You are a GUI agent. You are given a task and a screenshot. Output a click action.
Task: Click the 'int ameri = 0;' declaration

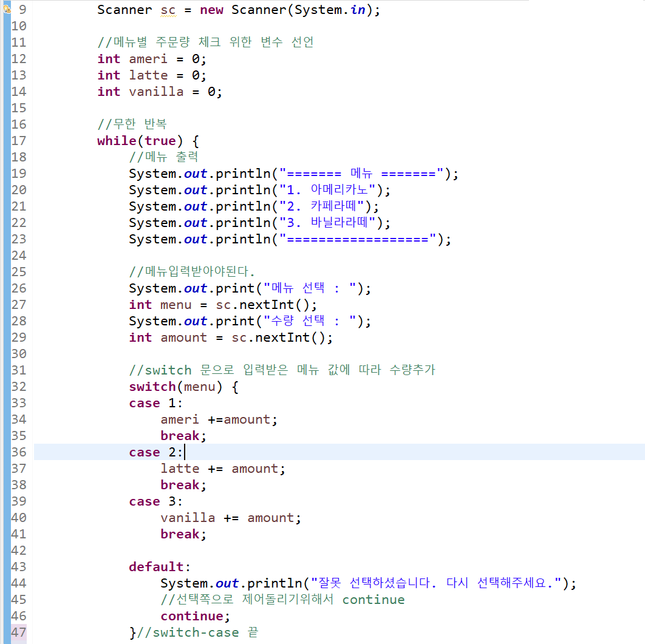point(151,59)
